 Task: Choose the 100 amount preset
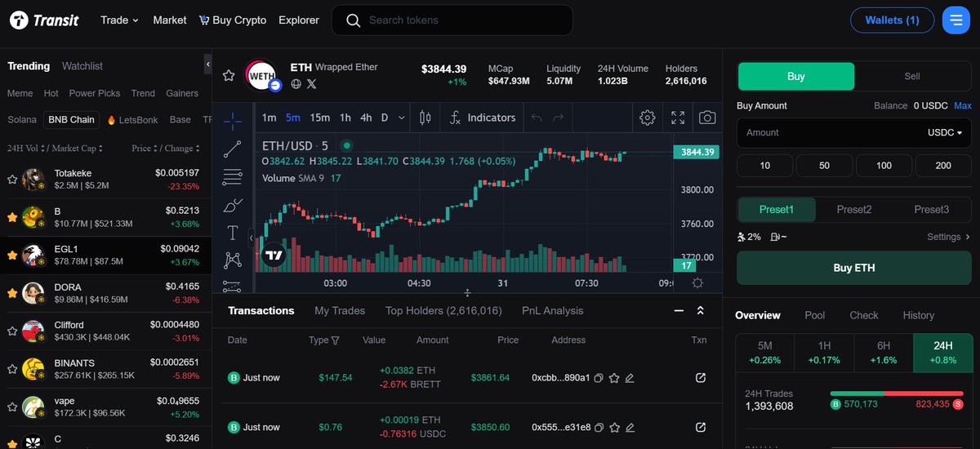click(x=884, y=166)
